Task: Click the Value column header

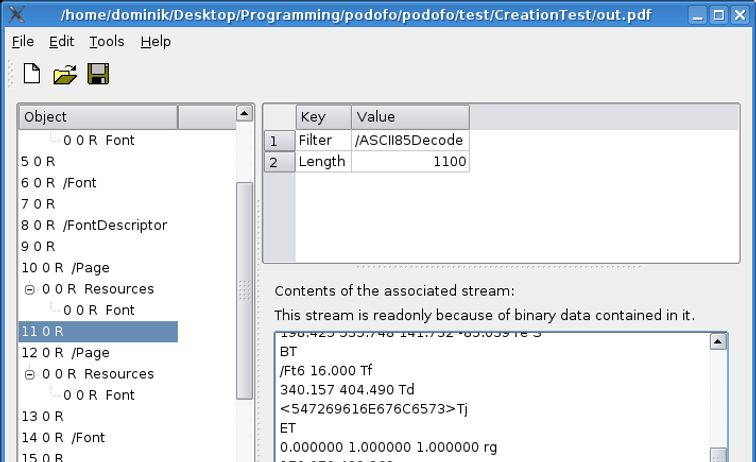Action: click(x=410, y=117)
